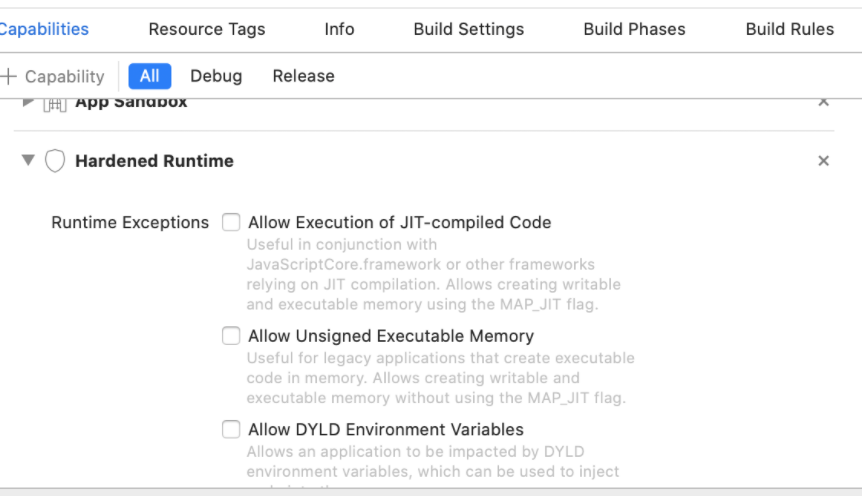Switch to Build Phases tab
862x496 pixels.
[x=634, y=29]
